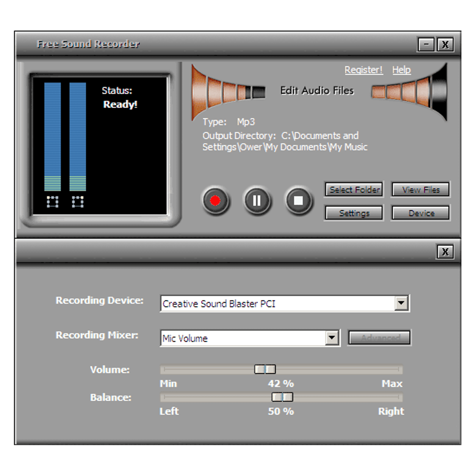
Task: Click the Free Sound Recorder title text
Action: pos(88,44)
